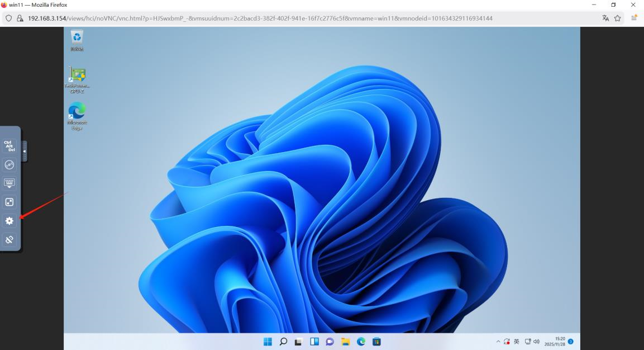Image resolution: width=644 pixels, height=350 pixels.
Task: Open the Recycle Bin desktop icon
Action: point(77,38)
